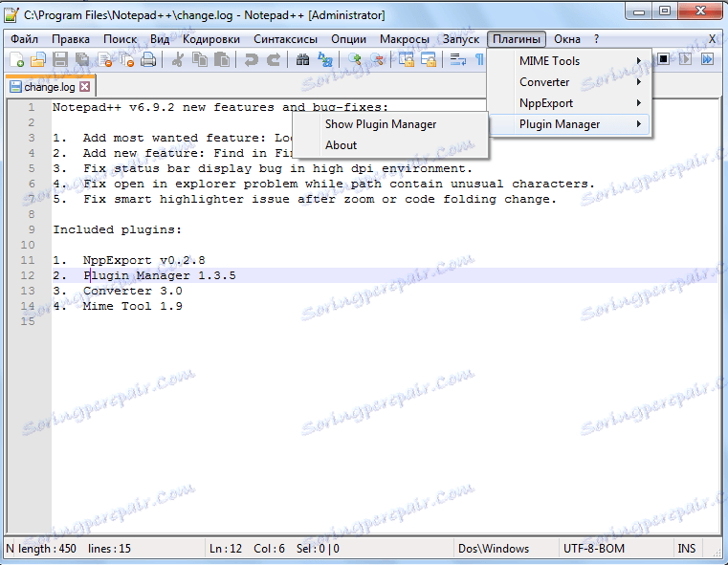This screenshot has width=728, height=565.
Task: Click line number 1 in margin
Action: (32, 108)
